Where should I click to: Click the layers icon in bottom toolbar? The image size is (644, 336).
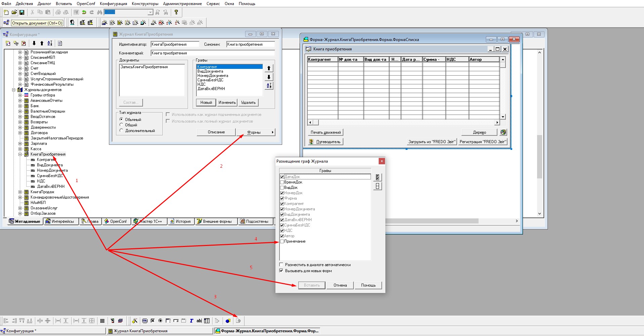coord(120,321)
